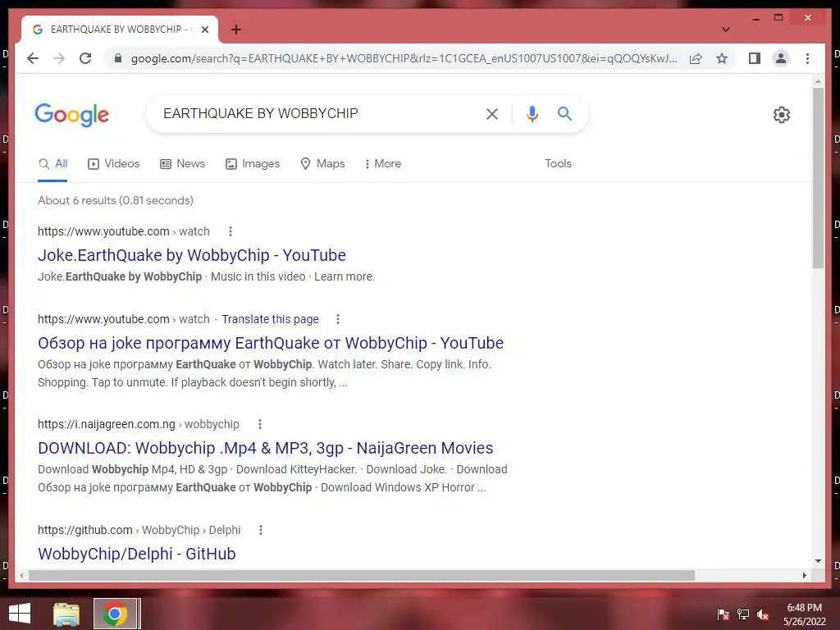
Task: Open Joke.EarthQuake by WobbyChip YouTube result
Action: 192,255
